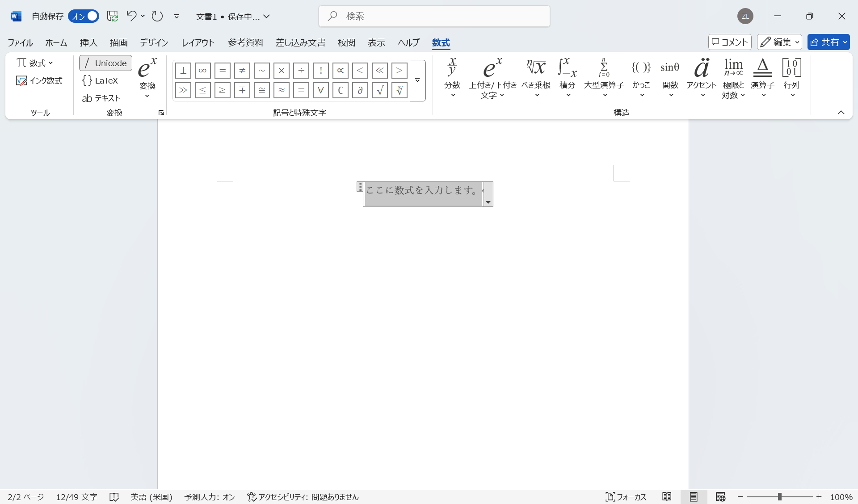Switch to the ホーム ribbon tab
The image size is (858, 504).
[x=56, y=42]
